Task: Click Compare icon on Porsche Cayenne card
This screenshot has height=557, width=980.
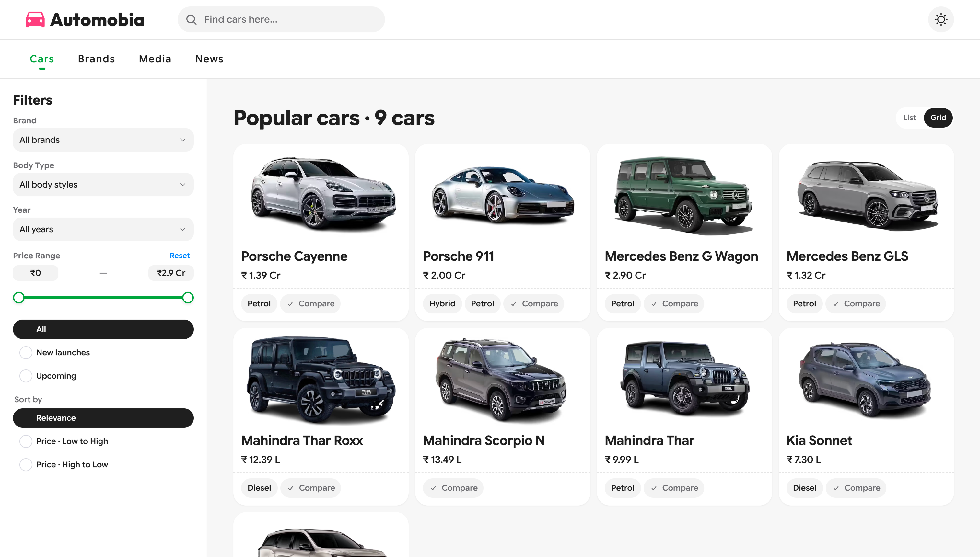Action: [x=291, y=303]
